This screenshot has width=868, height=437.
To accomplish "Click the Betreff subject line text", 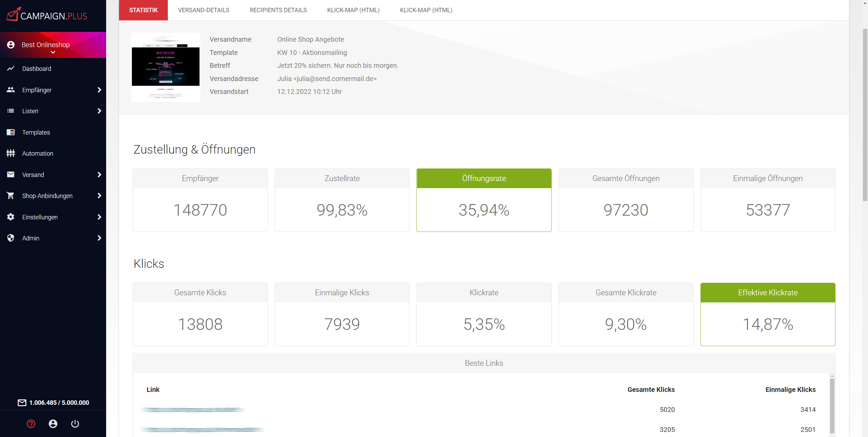I will pyautogui.click(x=338, y=65).
